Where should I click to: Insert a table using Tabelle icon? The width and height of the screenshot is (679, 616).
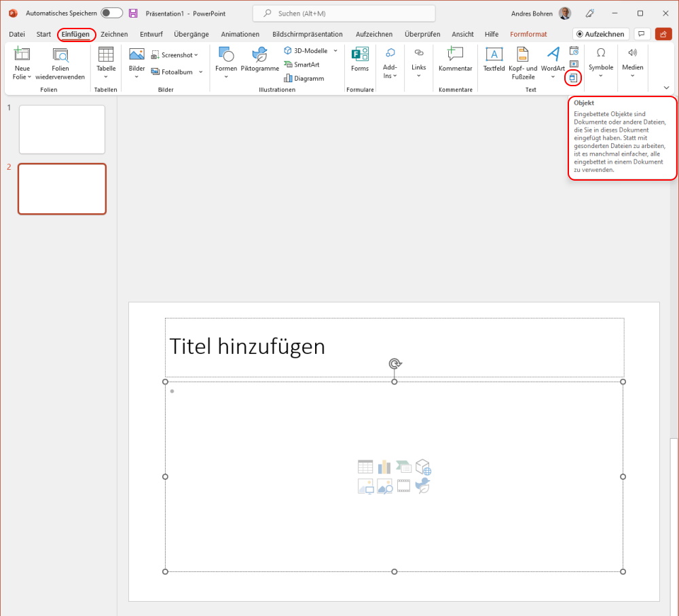coord(106,54)
